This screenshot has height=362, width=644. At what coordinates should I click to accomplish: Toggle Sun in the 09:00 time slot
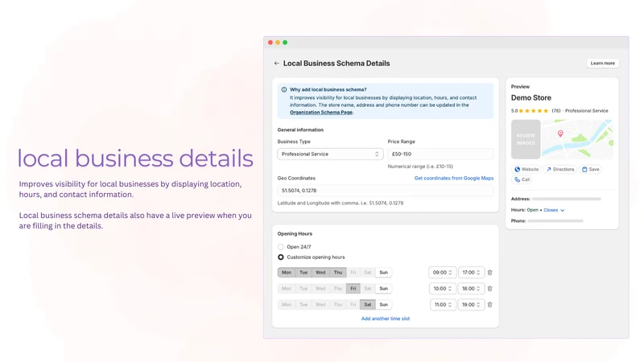click(x=384, y=273)
